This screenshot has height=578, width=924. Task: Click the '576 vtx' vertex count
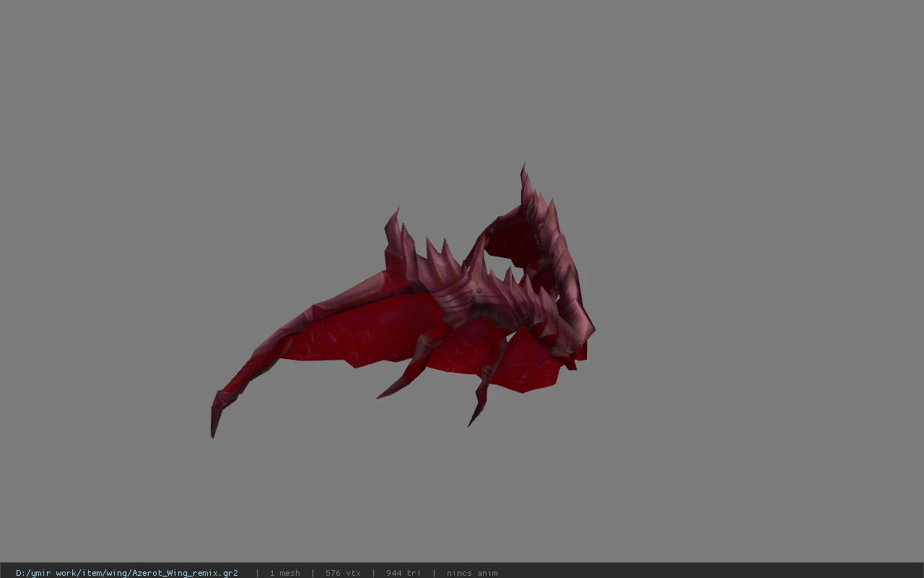(x=343, y=573)
